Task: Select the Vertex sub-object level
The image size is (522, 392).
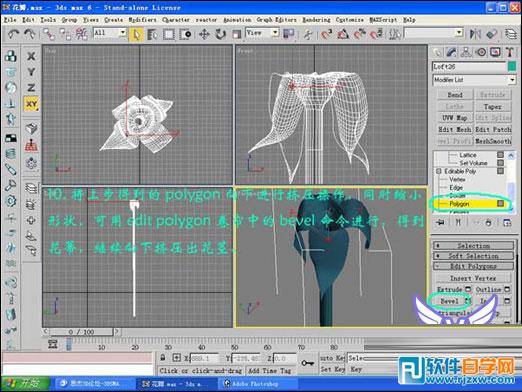Action: coord(457,180)
